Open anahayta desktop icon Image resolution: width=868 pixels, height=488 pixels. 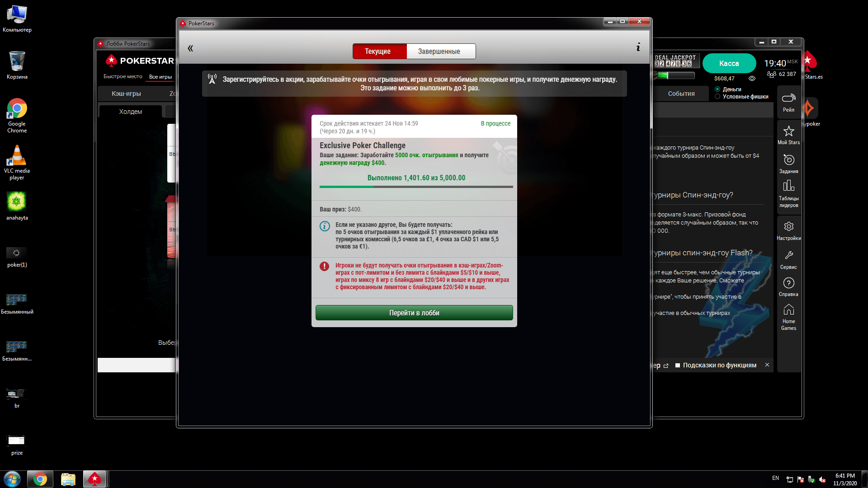(x=17, y=206)
